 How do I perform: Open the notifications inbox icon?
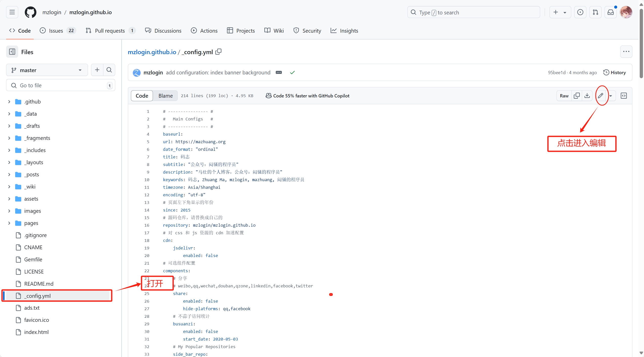(x=611, y=12)
